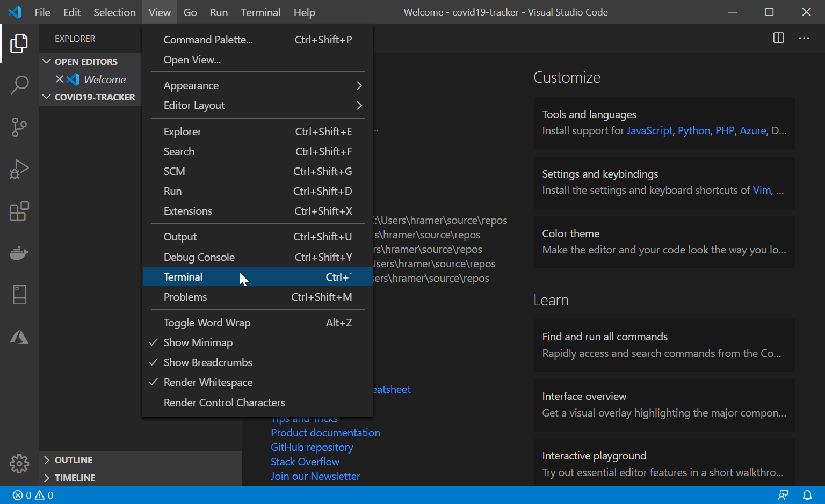Open the Extensions blocks icon
The image size is (825, 504).
point(19,211)
